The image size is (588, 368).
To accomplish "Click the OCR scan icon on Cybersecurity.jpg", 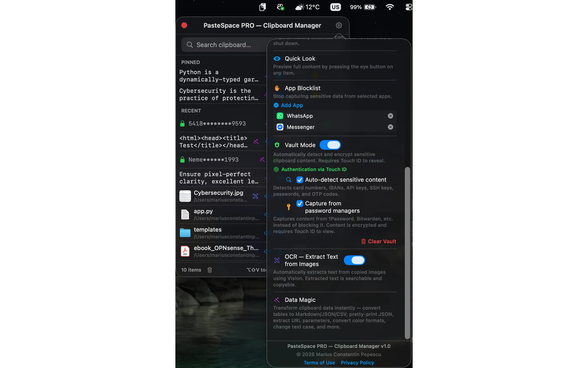I will click(x=255, y=196).
